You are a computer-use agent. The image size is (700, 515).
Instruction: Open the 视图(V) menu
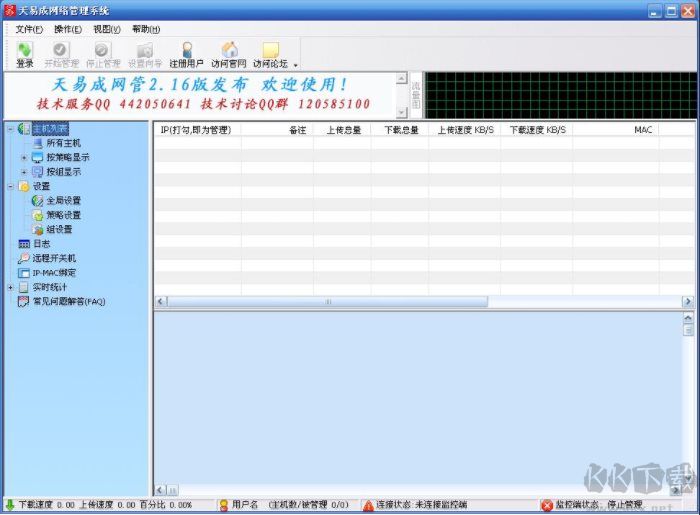pos(105,29)
